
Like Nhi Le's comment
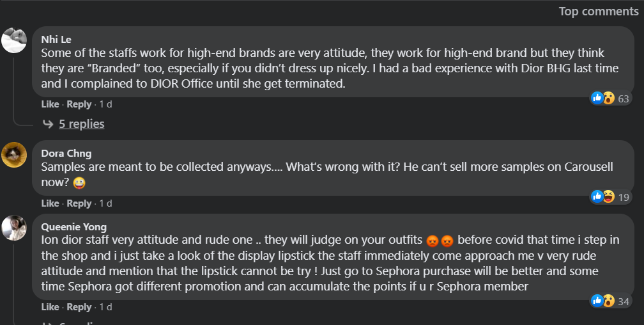click(50, 104)
